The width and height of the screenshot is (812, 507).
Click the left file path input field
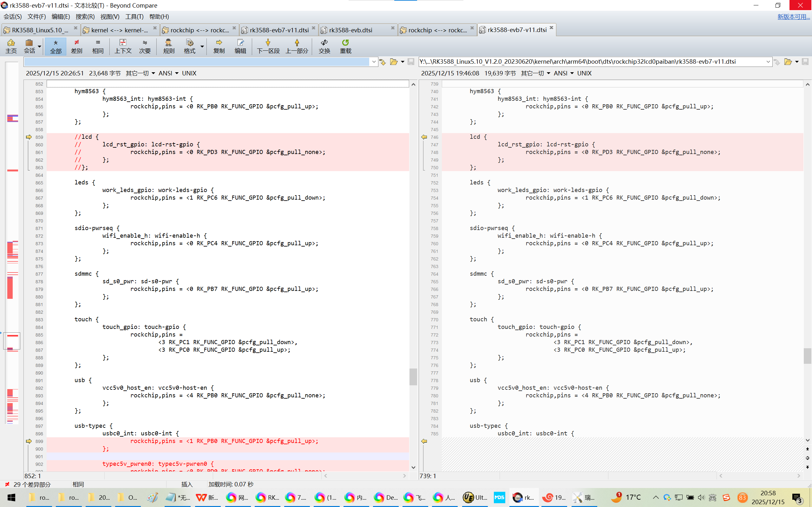point(196,62)
